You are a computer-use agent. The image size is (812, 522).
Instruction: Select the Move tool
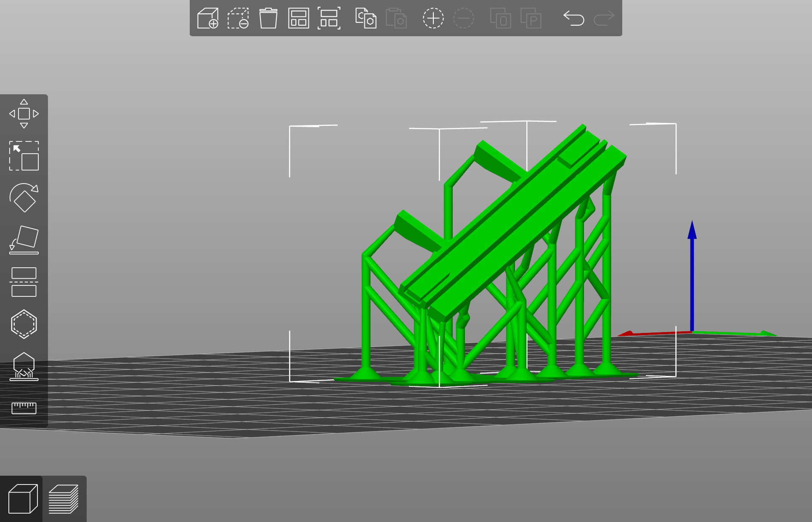pos(24,114)
